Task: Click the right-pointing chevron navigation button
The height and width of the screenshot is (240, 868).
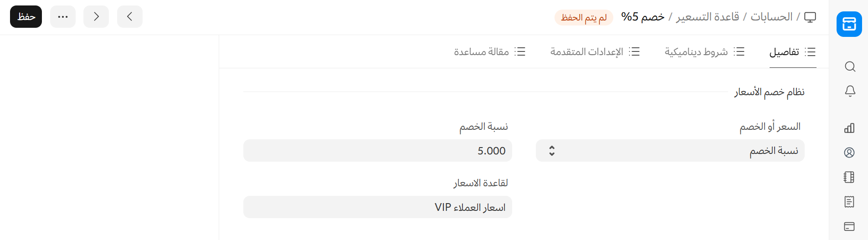Action: tap(96, 17)
